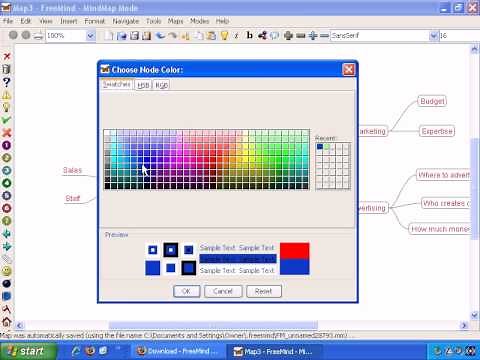Add the teal left arrow icon

pyautogui.click(x=7, y=234)
